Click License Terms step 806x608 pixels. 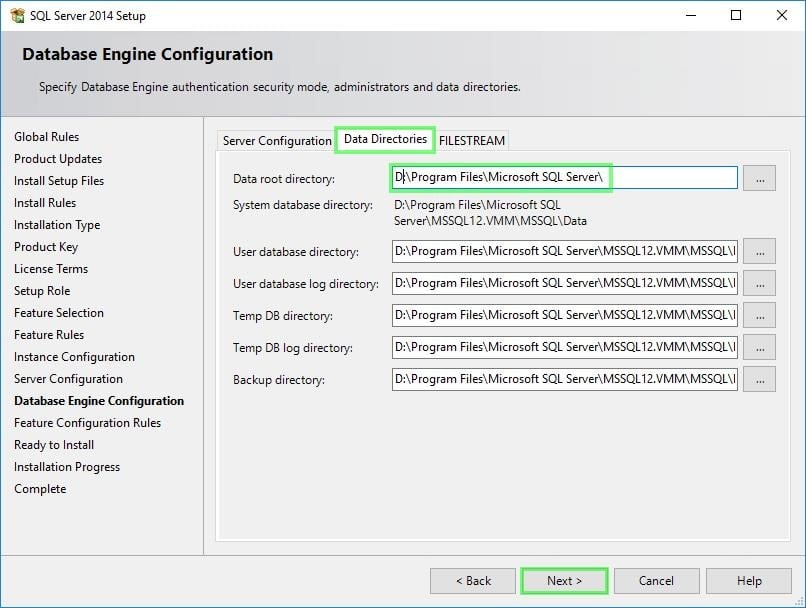(51, 269)
